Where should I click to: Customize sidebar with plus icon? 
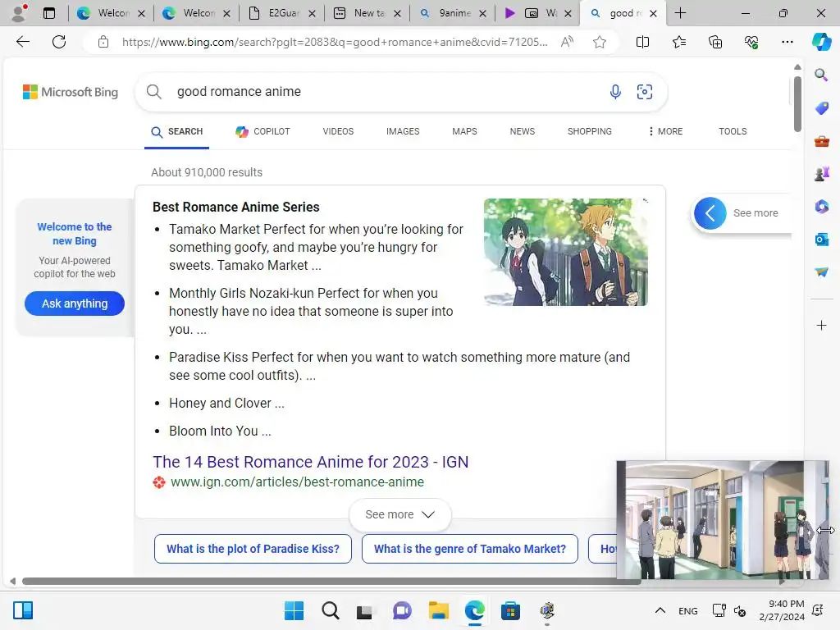click(x=821, y=325)
